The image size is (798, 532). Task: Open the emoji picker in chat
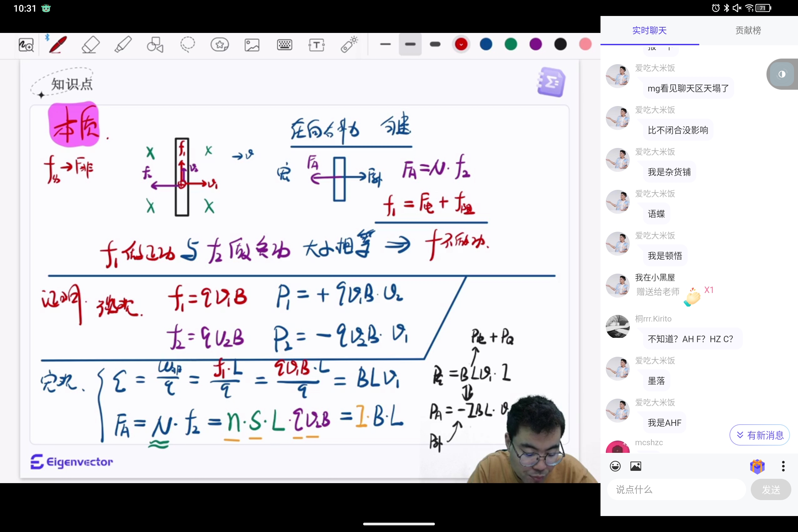tap(615, 466)
